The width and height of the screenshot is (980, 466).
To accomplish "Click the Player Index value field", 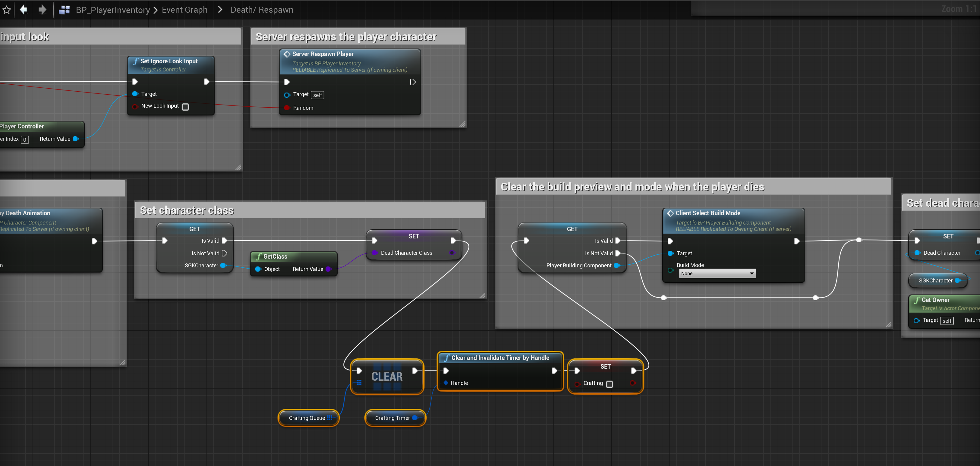I will (25, 140).
